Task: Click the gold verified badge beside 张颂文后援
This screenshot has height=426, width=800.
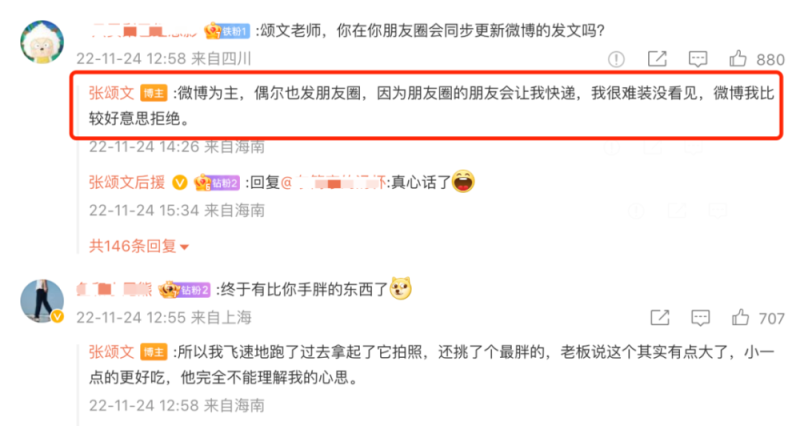Action: [x=180, y=182]
